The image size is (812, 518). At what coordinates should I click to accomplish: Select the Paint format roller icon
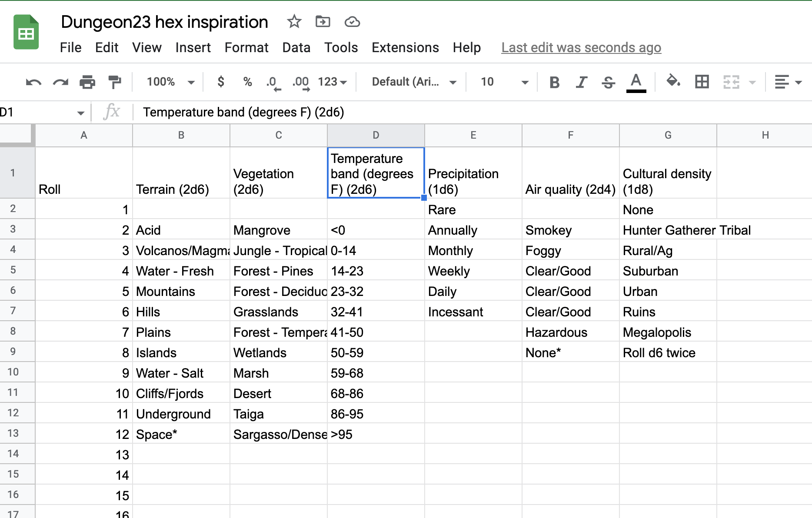click(115, 82)
